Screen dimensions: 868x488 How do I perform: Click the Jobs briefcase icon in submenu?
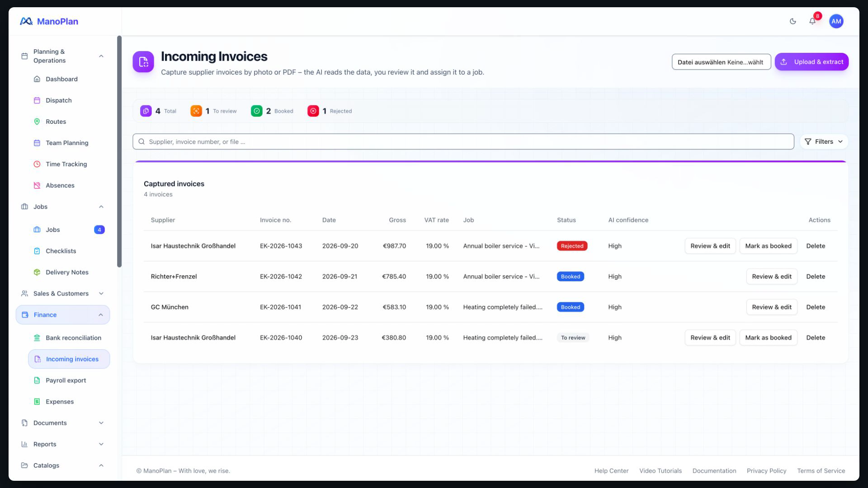pyautogui.click(x=37, y=230)
